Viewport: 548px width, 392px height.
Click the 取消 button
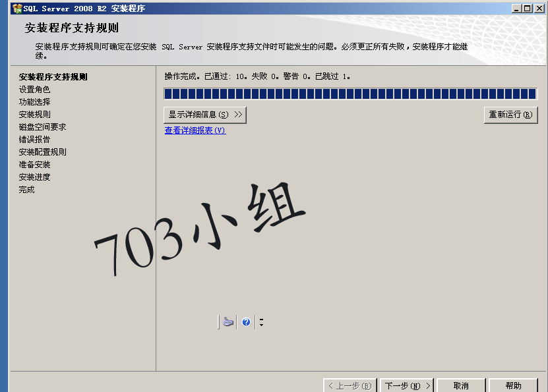pos(461,385)
